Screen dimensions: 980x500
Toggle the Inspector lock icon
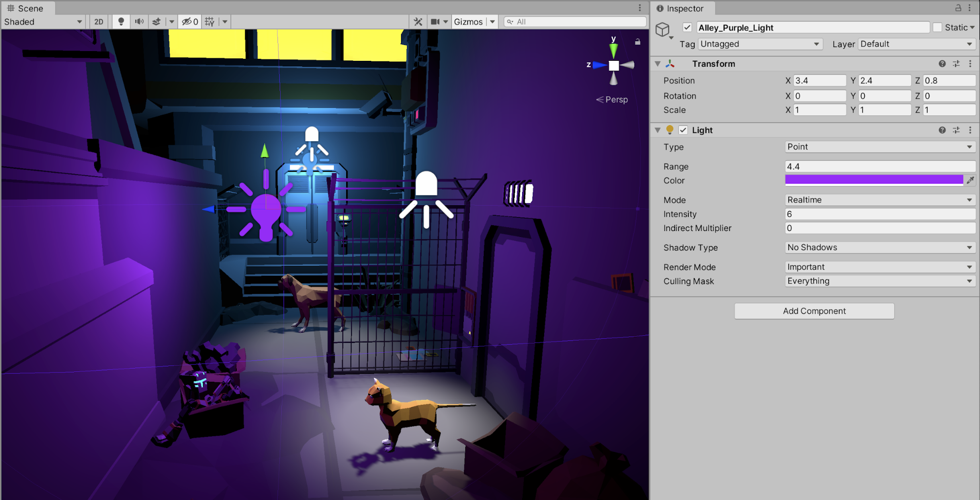tap(958, 8)
